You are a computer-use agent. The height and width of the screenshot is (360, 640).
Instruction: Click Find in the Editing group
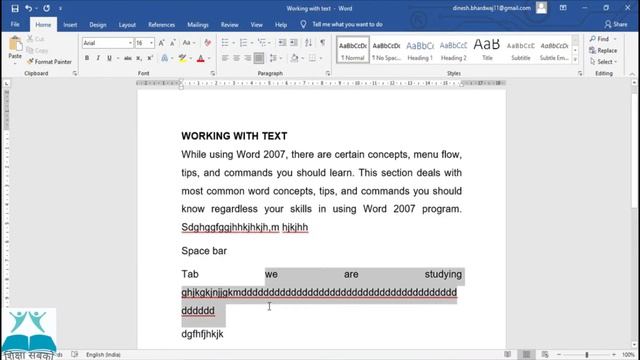click(x=599, y=39)
